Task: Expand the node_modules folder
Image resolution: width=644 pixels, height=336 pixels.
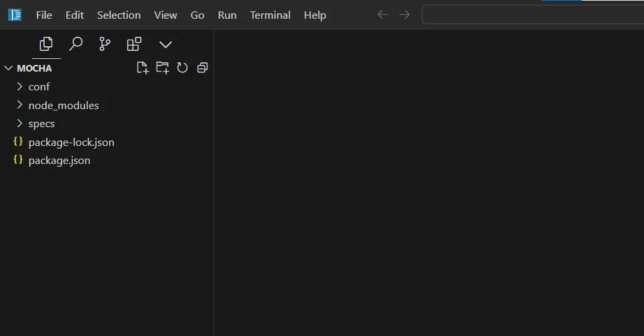Action: pyautogui.click(x=19, y=104)
